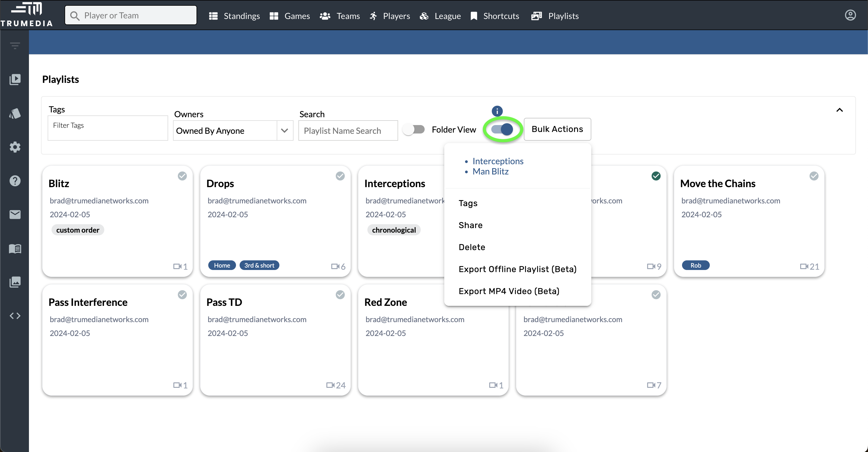
Task: Open the user account profile icon
Action: pyautogui.click(x=850, y=15)
